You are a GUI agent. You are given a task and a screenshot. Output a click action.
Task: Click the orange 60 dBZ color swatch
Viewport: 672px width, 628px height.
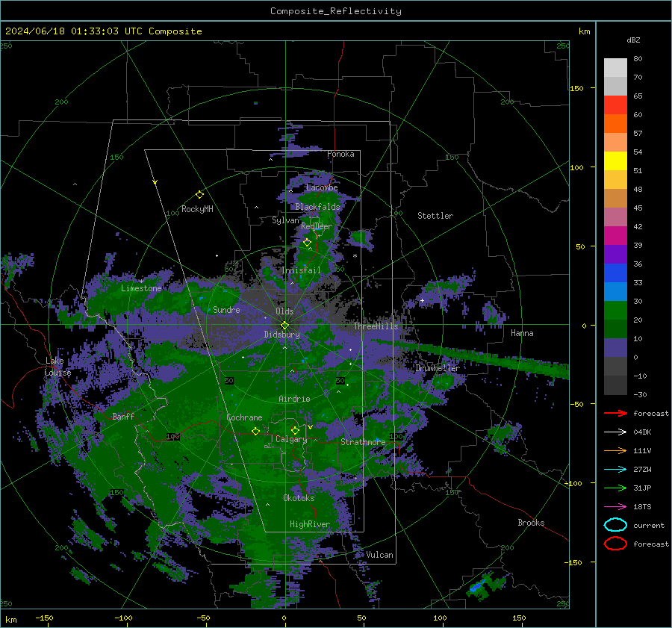pyautogui.click(x=615, y=124)
